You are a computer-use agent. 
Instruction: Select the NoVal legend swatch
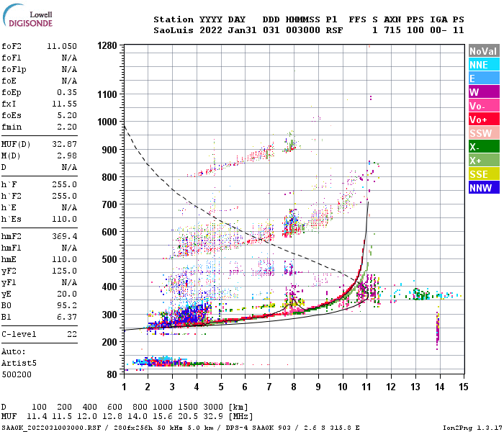coord(484,51)
